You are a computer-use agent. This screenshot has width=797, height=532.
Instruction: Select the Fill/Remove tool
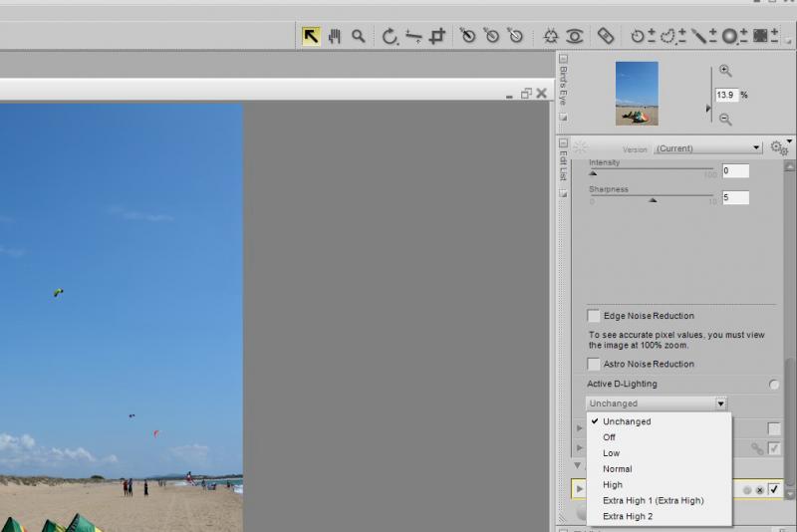(765, 36)
